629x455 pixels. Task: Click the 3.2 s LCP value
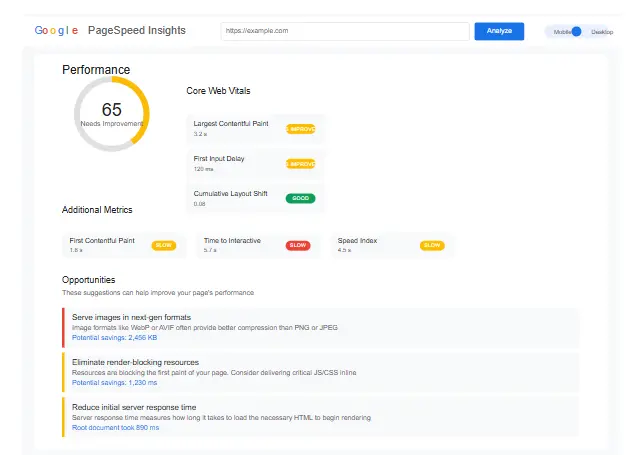200,134
